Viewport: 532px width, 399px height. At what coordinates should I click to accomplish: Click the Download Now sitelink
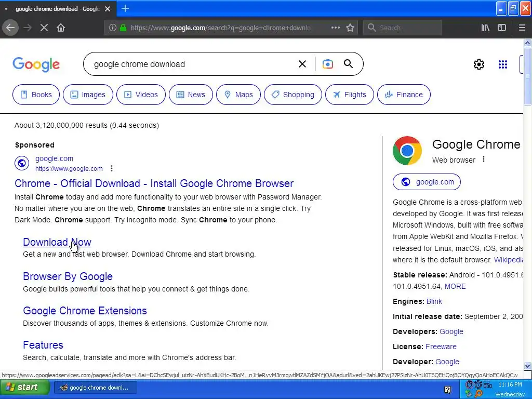[57, 242]
